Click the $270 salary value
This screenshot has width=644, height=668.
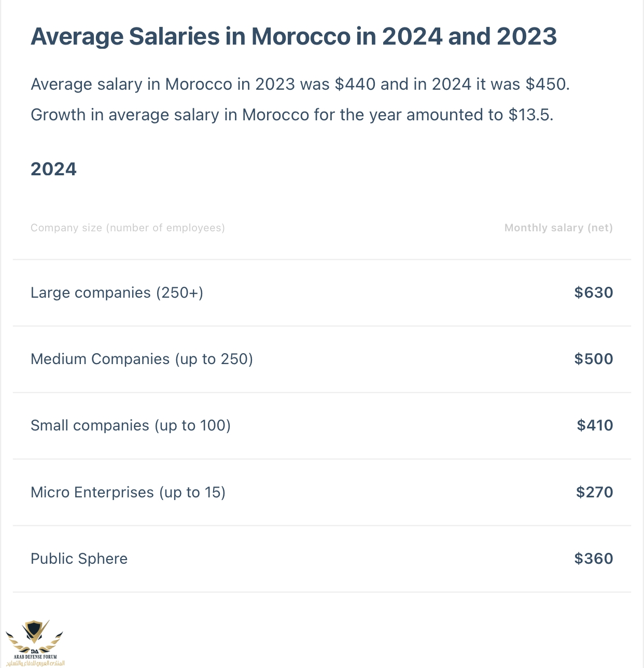(x=594, y=492)
